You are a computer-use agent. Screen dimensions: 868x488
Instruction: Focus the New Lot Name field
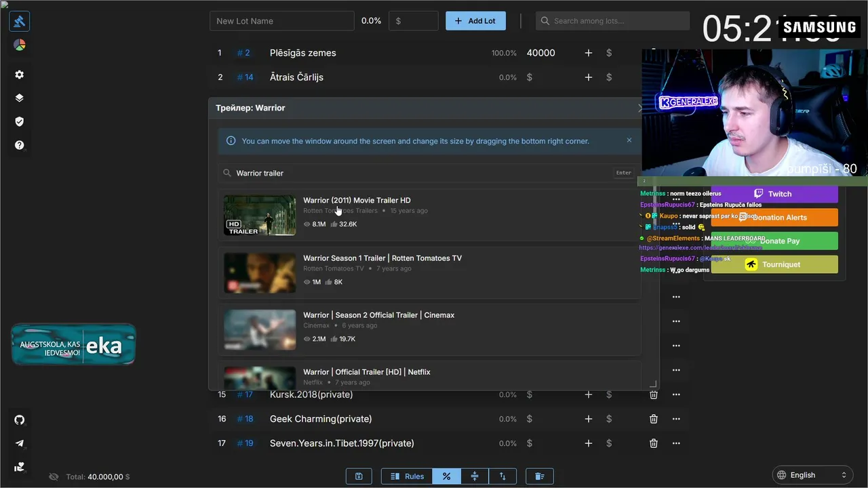coord(281,21)
